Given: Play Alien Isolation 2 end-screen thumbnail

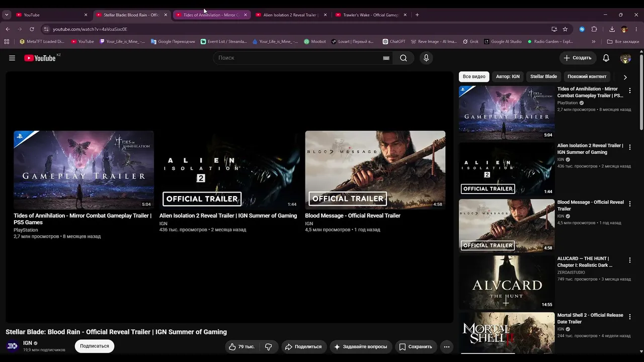Looking at the screenshot, I should coord(229,170).
